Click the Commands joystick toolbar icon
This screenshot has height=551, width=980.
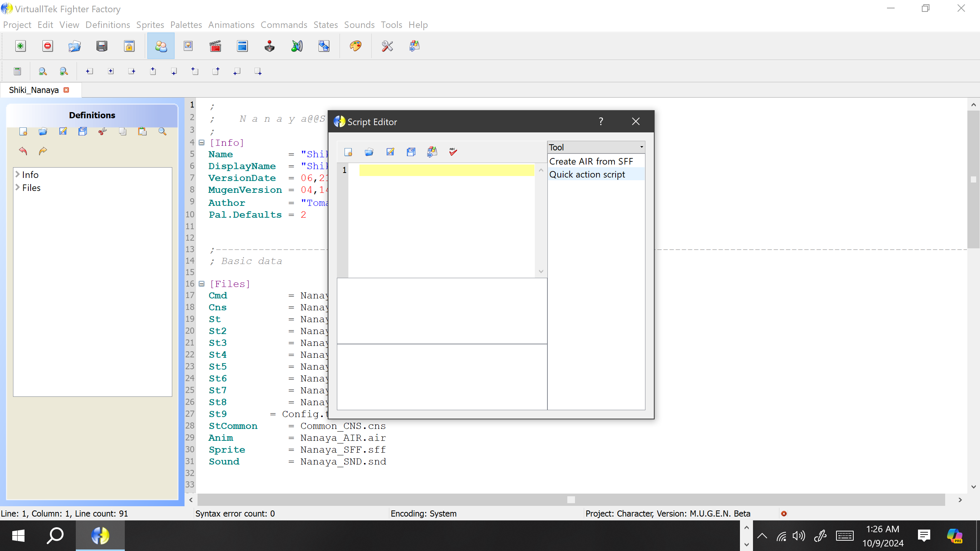coord(269,46)
